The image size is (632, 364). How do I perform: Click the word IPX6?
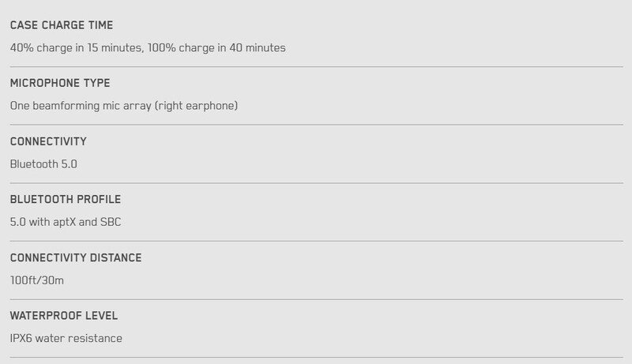pos(21,338)
